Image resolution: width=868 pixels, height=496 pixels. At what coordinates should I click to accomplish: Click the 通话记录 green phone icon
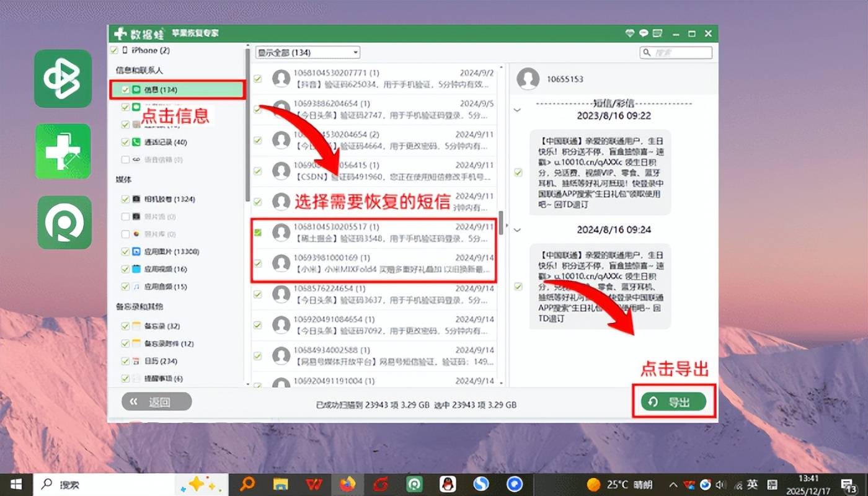136,142
